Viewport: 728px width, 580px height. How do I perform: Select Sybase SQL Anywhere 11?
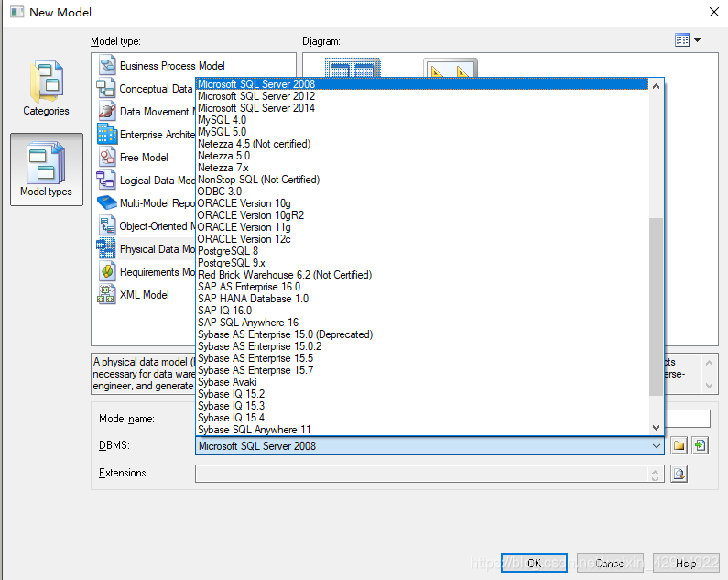(422, 430)
